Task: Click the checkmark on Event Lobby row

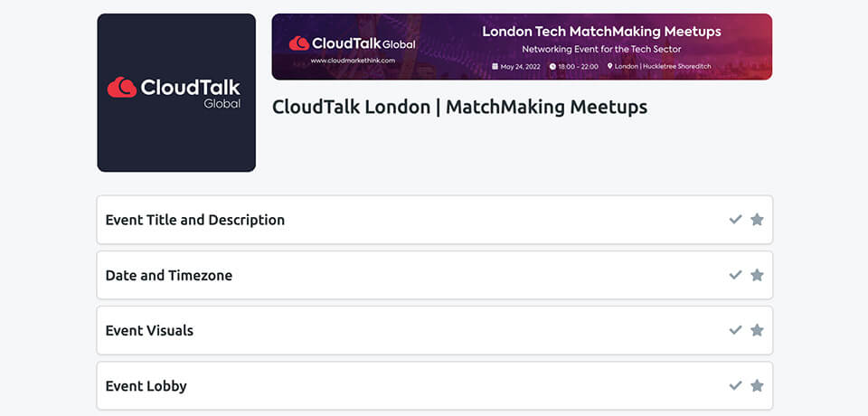Action: pos(735,385)
